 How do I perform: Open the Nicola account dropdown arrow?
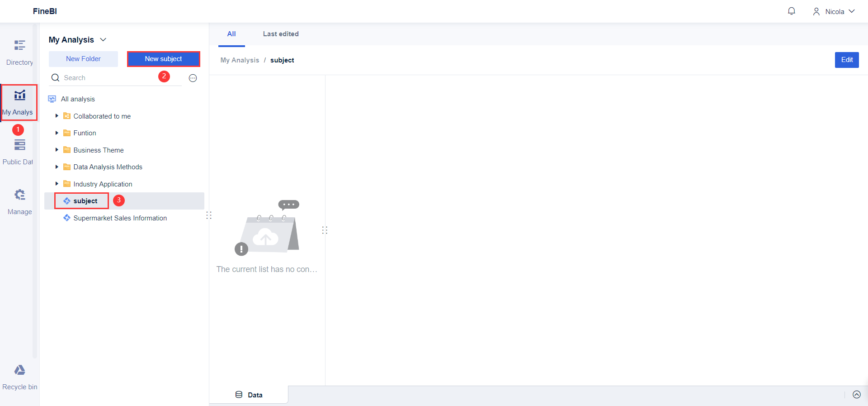(852, 11)
